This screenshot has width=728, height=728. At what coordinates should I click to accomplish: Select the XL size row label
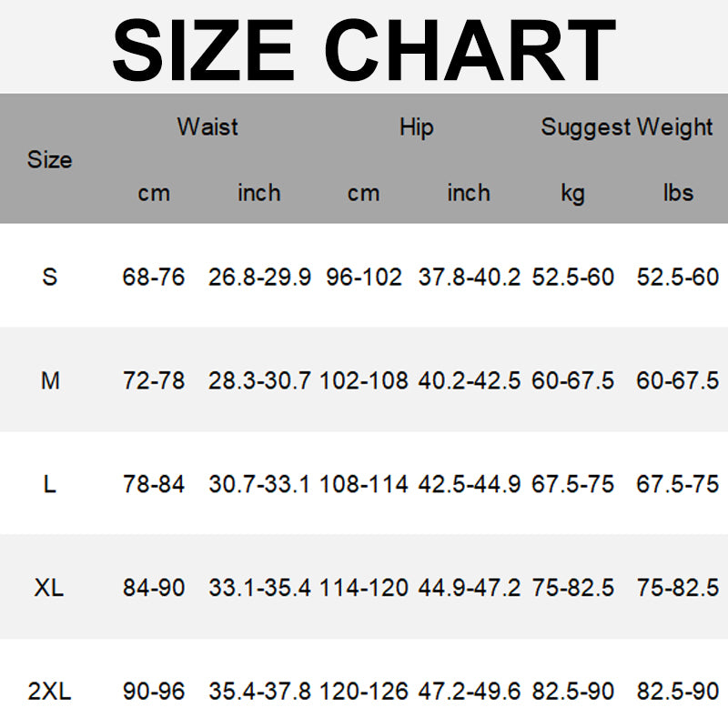point(49,588)
